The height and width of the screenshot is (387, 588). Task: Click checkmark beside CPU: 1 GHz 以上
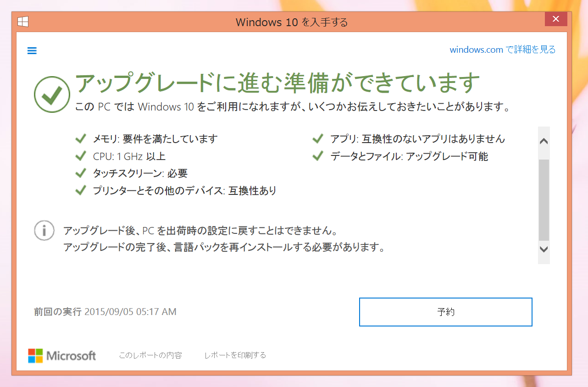click(x=81, y=156)
